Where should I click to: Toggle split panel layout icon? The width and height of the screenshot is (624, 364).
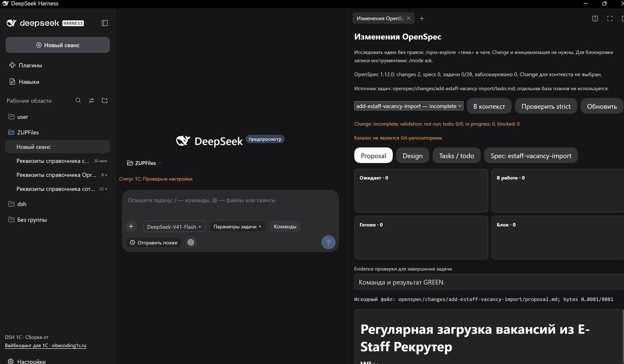[x=595, y=19]
